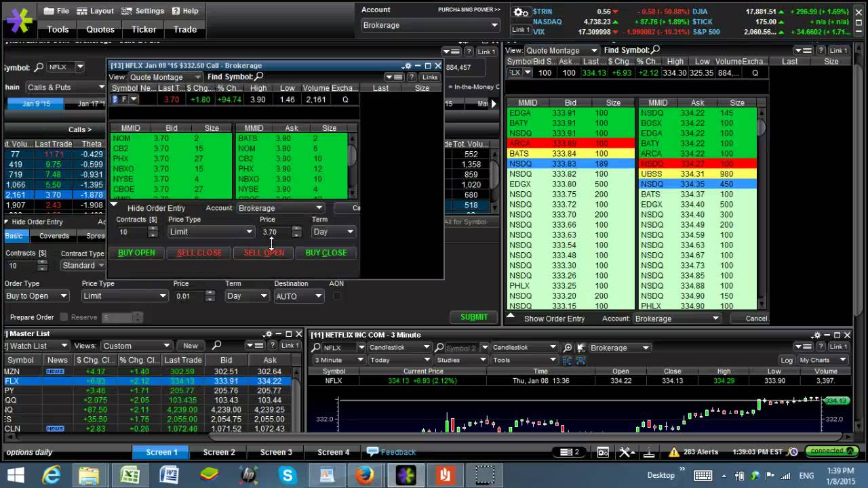Open Destination AUTO dropdown
This screenshot has height=488, width=868.
(x=298, y=296)
